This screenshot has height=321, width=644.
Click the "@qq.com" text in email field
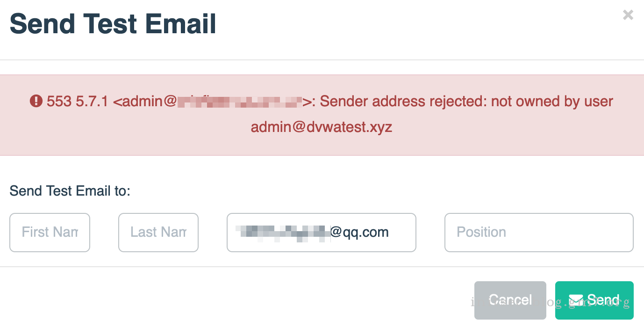click(x=359, y=233)
